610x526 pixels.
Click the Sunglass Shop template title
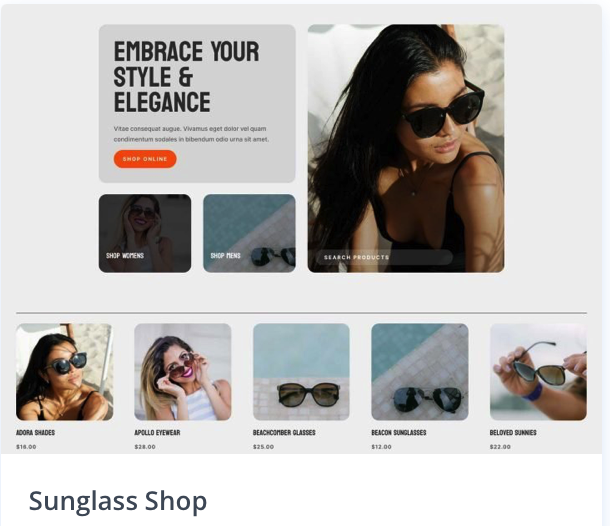117,501
